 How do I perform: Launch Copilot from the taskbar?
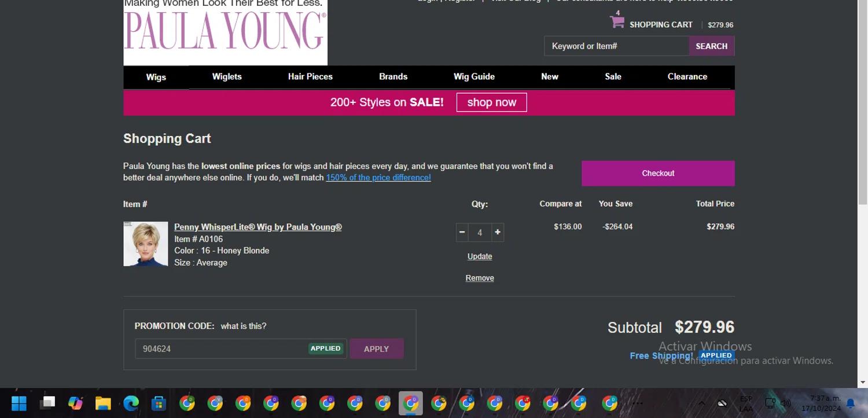tap(75, 403)
